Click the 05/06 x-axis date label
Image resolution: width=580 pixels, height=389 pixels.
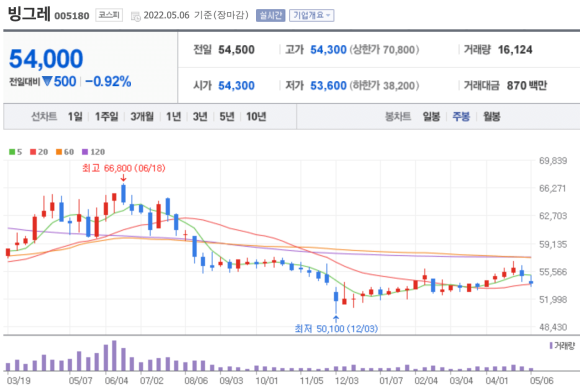542,380
